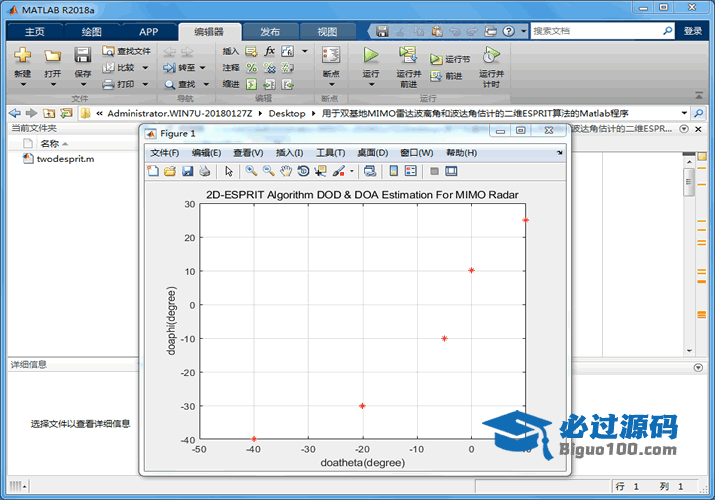Open Figure 1 查看(V) menu

pyautogui.click(x=248, y=153)
